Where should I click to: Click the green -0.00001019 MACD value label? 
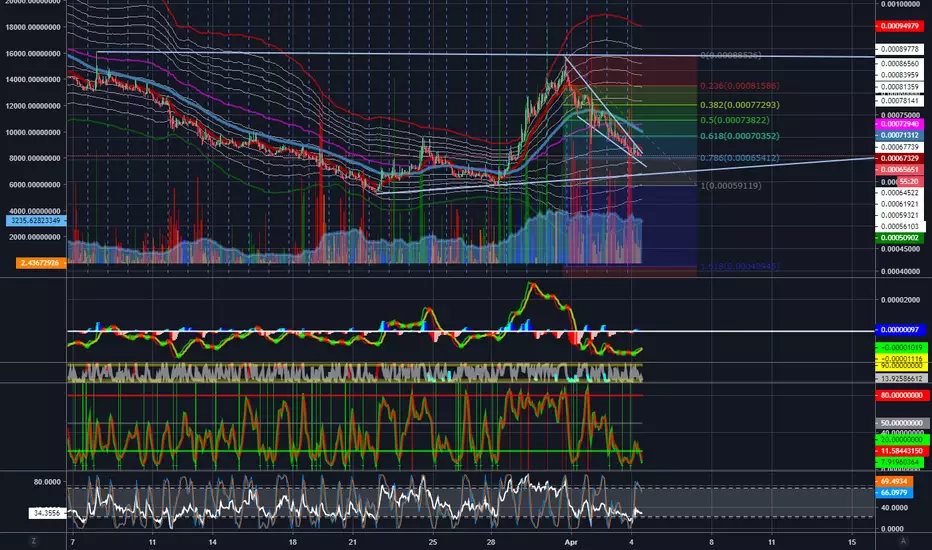(901, 347)
